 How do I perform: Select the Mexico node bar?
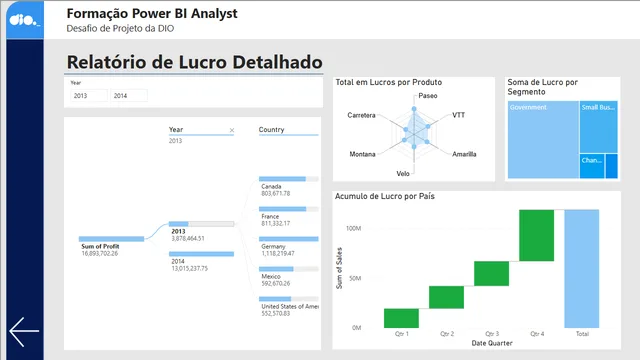(x=289, y=269)
